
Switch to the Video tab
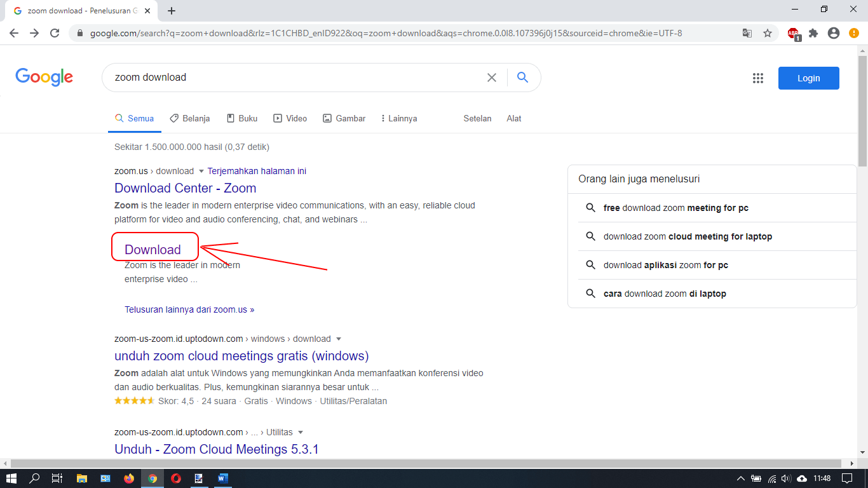pos(290,118)
